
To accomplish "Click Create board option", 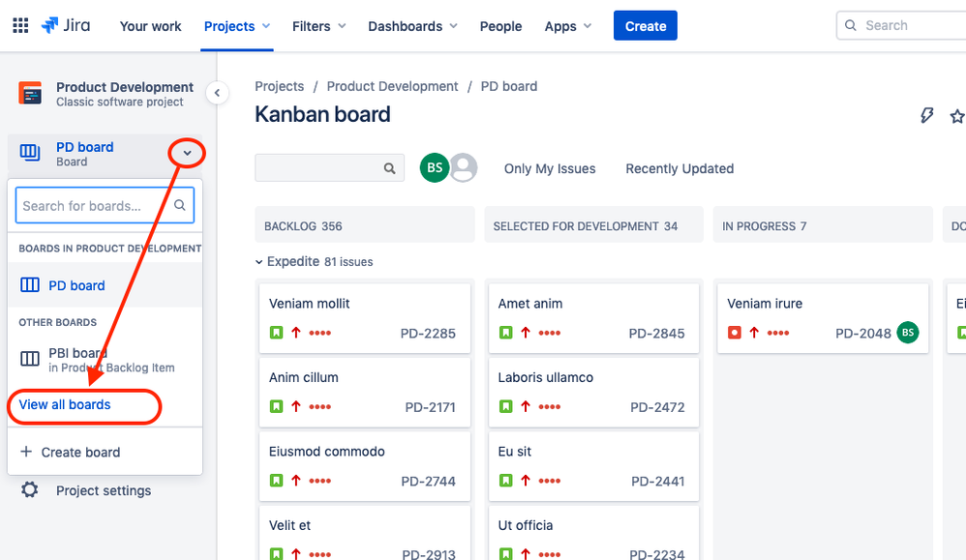I will point(105,452).
